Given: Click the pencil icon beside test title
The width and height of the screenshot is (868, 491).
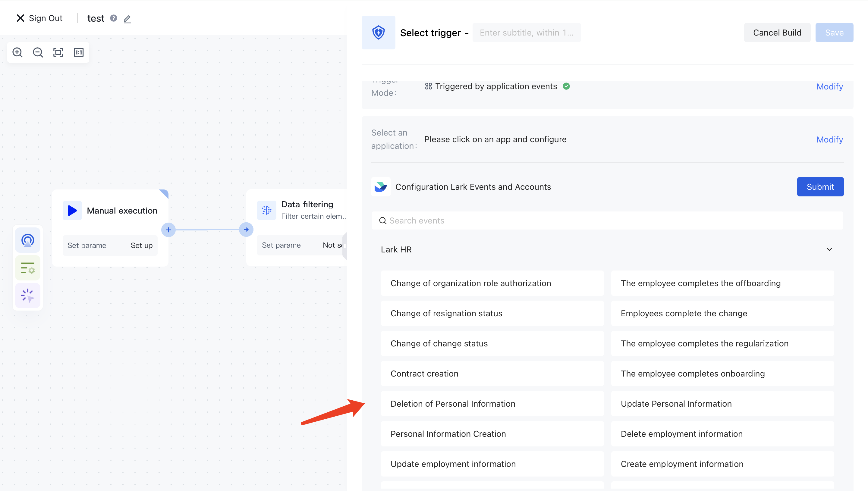Looking at the screenshot, I should point(127,19).
